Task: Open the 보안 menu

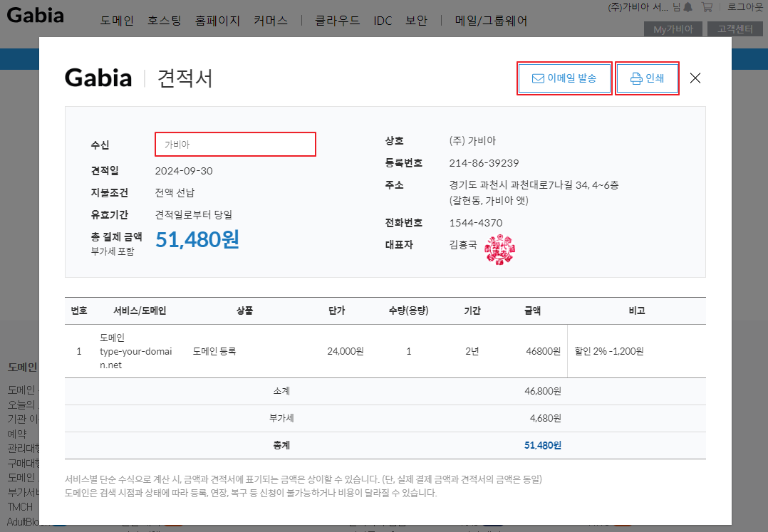Action: (x=416, y=21)
